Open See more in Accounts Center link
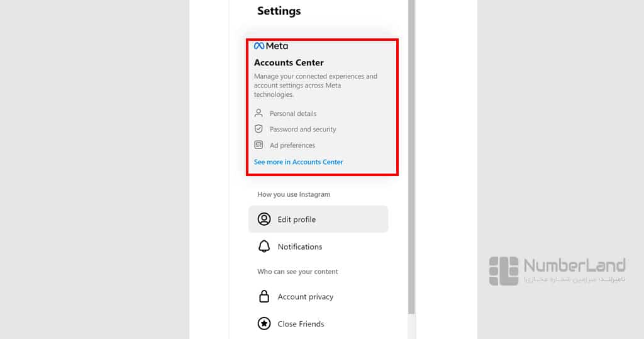 298,162
